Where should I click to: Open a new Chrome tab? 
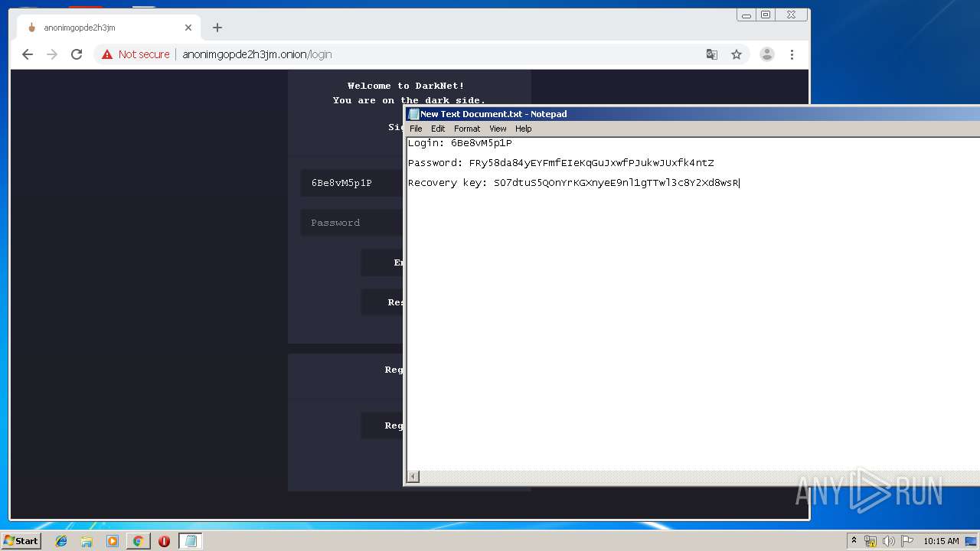pyautogui.click(x=217, y=28)
